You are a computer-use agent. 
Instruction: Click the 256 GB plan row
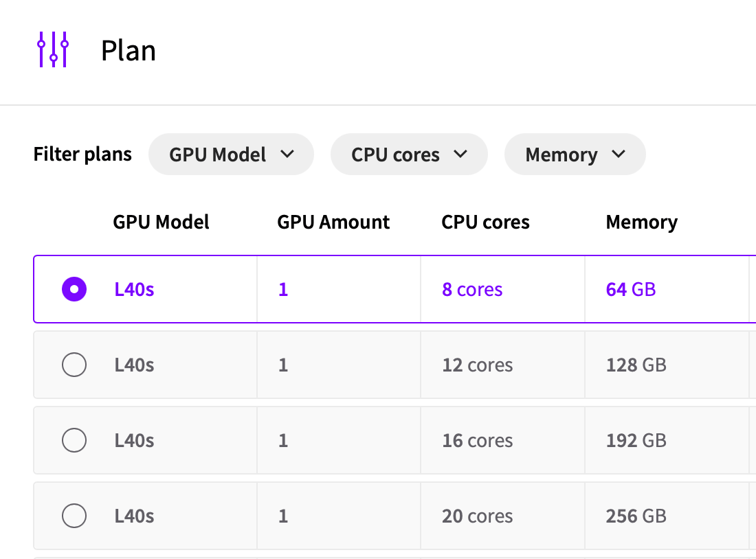point(344,516)
